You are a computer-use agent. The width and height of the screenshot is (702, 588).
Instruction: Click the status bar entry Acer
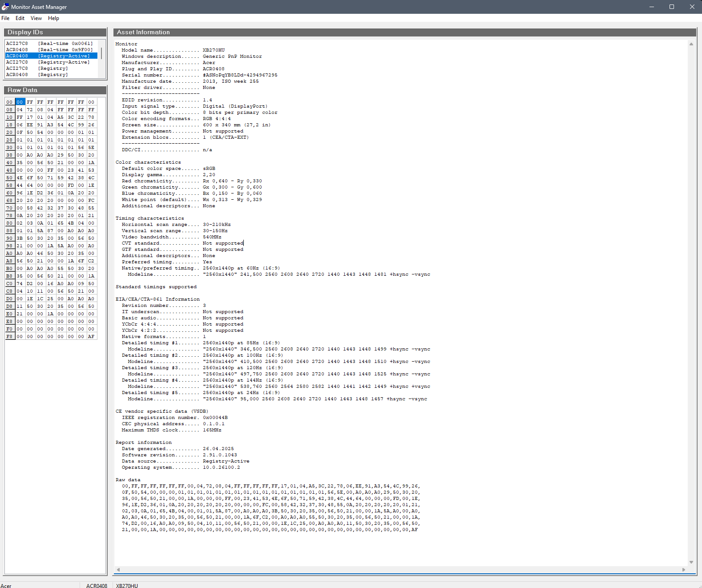pos(6,586)
